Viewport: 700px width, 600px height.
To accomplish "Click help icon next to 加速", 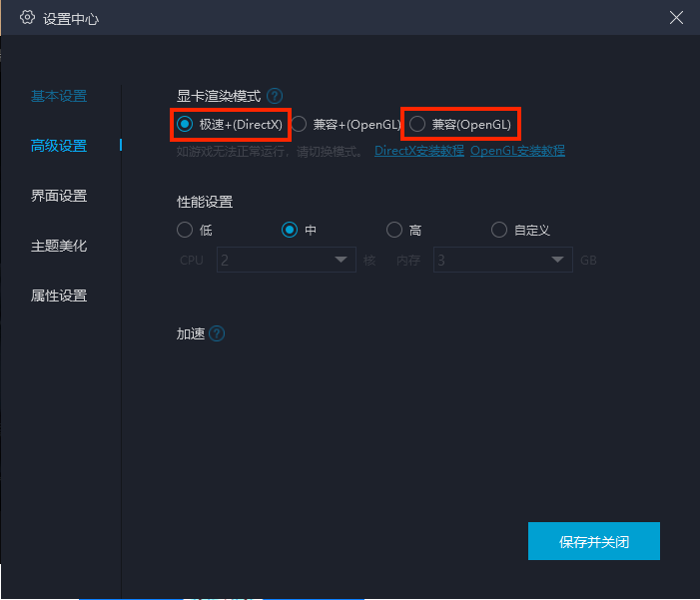I will point(217,333).
